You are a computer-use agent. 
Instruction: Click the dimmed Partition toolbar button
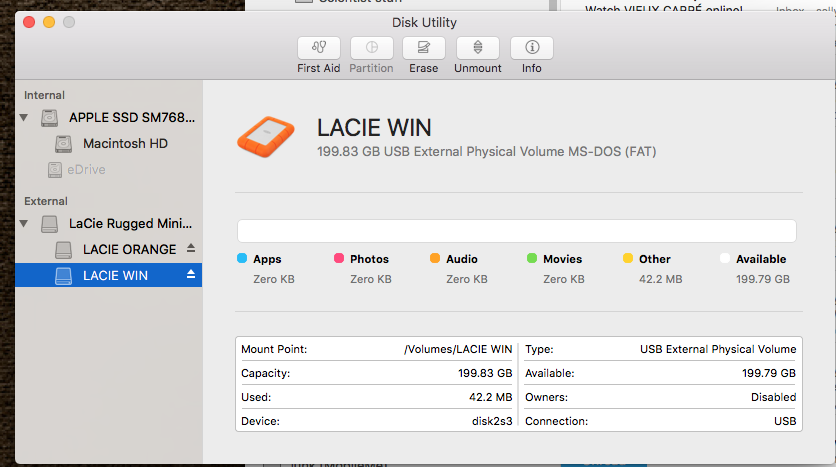[x=372, y=48]
